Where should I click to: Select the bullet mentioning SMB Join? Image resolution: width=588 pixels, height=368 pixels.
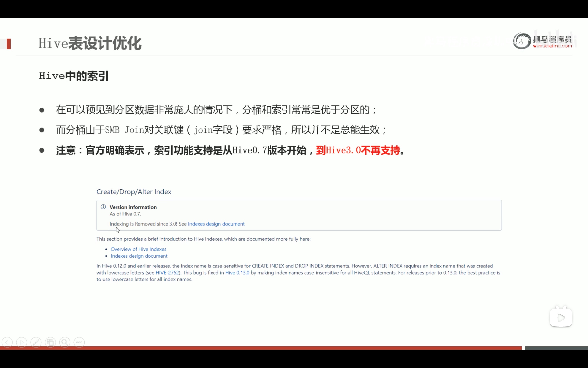click(221, 130)
